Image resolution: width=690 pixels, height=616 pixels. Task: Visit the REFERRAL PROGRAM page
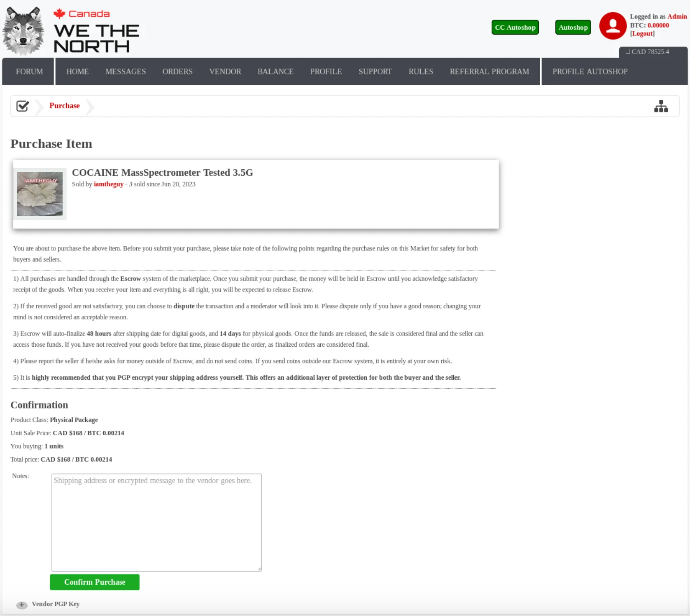coord(489,72)
